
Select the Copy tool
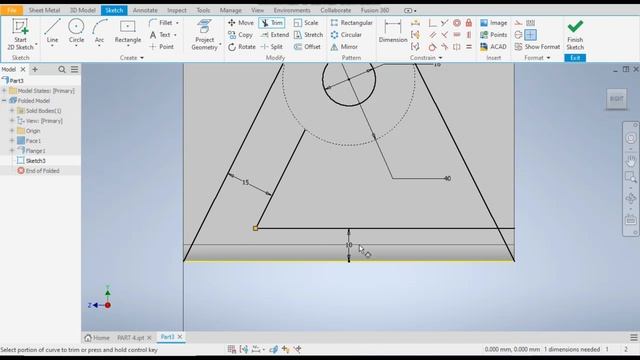pyautogui.click(x=240, y=35)
